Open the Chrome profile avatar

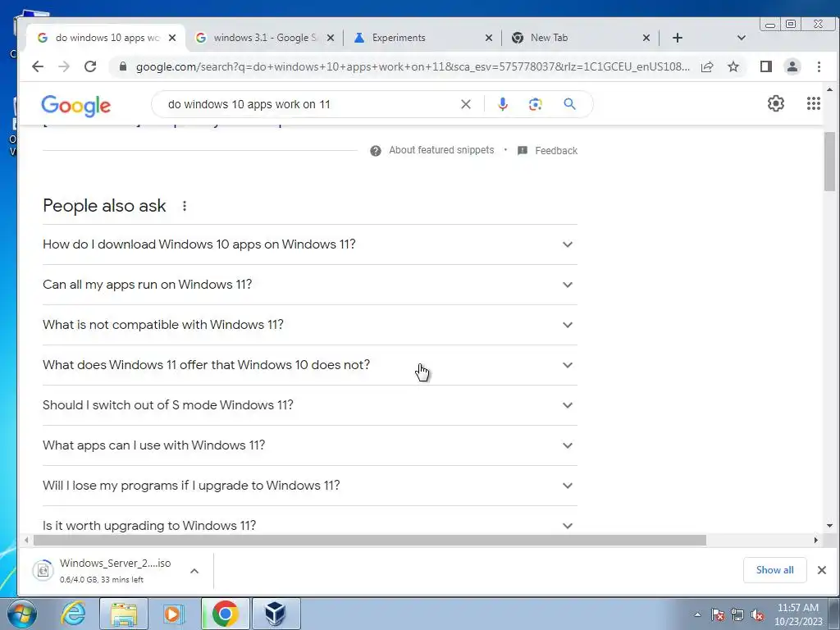[792, 66]
